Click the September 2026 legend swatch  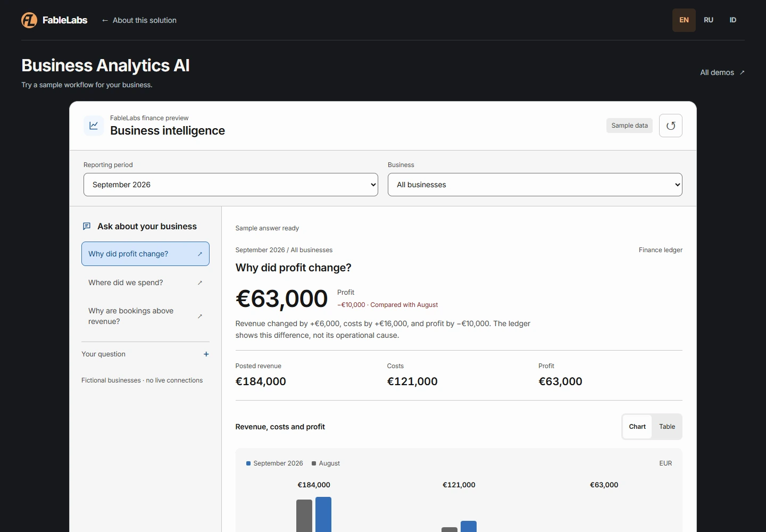(248, 463)
